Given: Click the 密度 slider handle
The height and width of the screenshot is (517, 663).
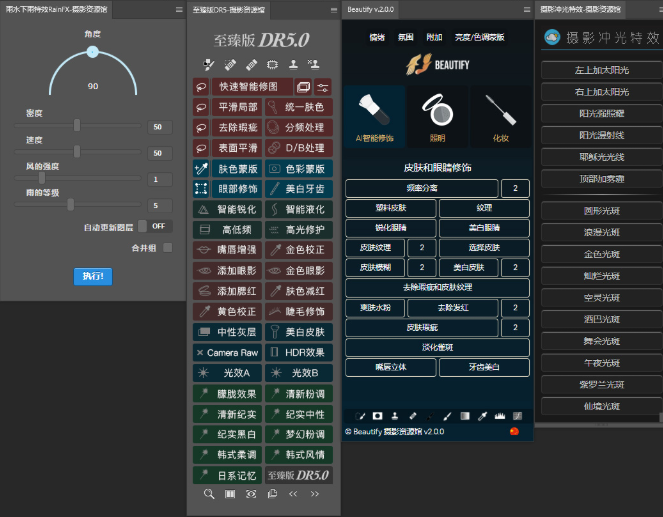Looking at the screenshot, I should coord(77,125).
